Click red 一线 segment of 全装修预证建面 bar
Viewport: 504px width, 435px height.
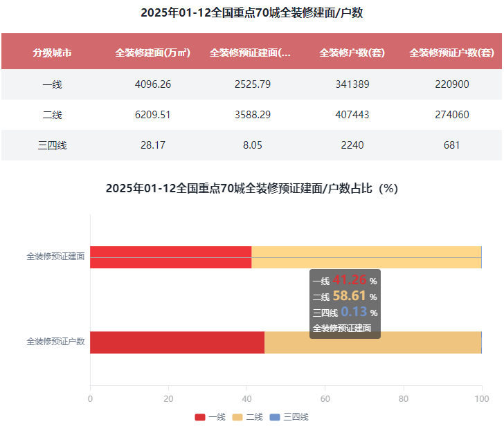[170, 257]
